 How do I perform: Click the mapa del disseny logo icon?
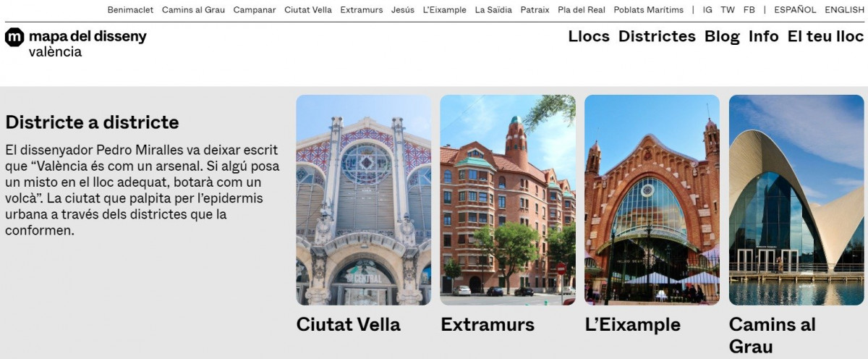click(x=14, y=37)
